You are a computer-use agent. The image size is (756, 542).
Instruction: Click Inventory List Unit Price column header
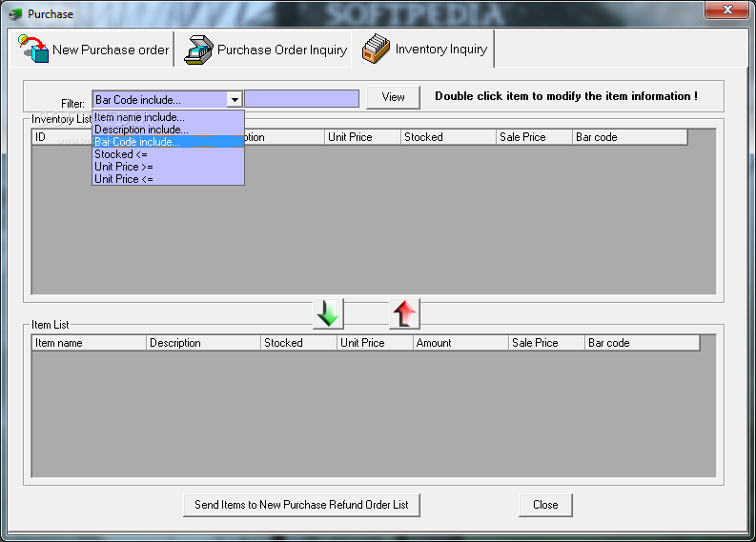tap(362, 137)
